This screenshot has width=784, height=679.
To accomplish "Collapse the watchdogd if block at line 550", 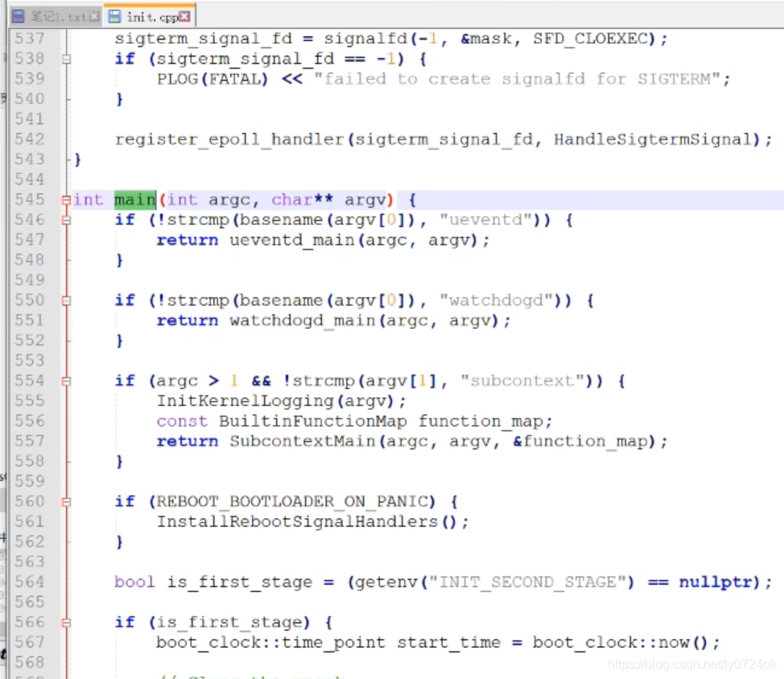I will tap(66, 300).
